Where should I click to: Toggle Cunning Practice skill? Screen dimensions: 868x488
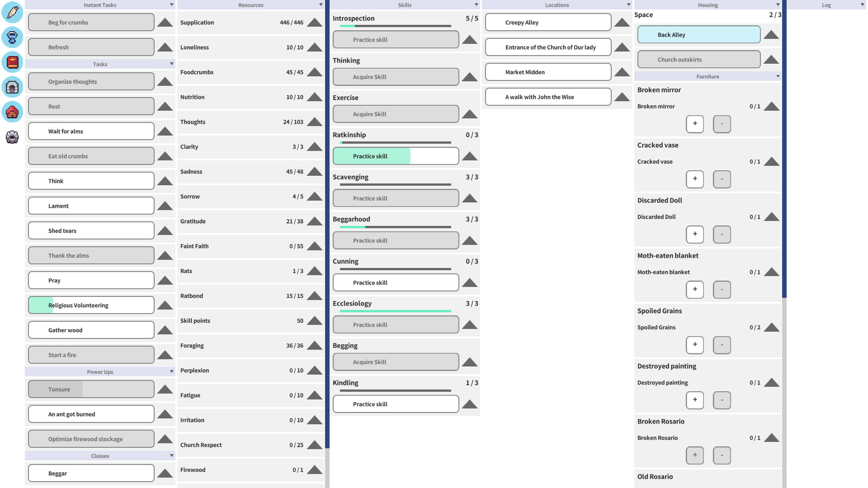(x=396, y=282)
